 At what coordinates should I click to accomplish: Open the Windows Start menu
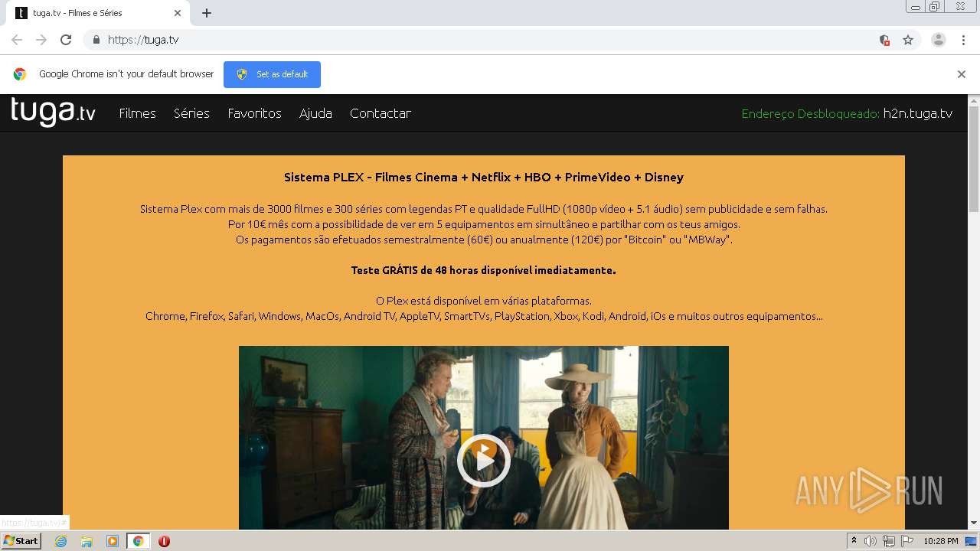(21, 540)
